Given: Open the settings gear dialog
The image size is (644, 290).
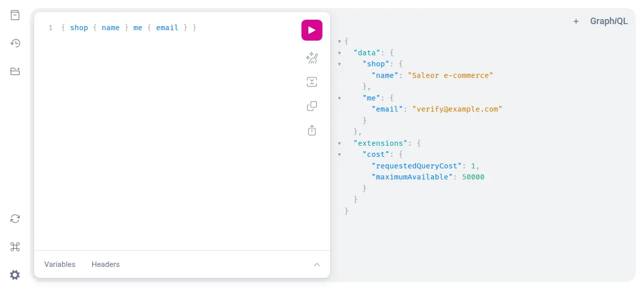Looking at the screenshot, I should (15, 275).
